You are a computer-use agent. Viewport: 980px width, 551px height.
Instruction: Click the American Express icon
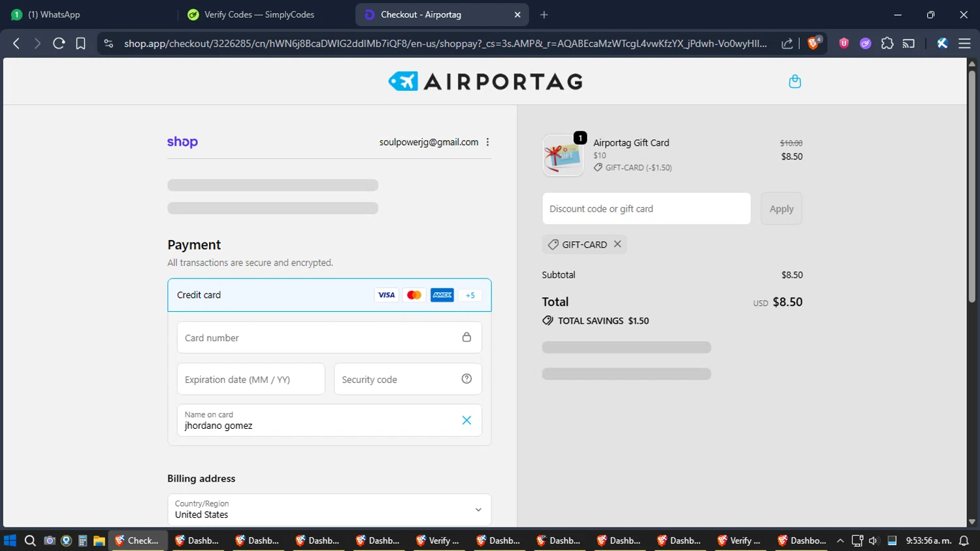[x=442, y=295]
